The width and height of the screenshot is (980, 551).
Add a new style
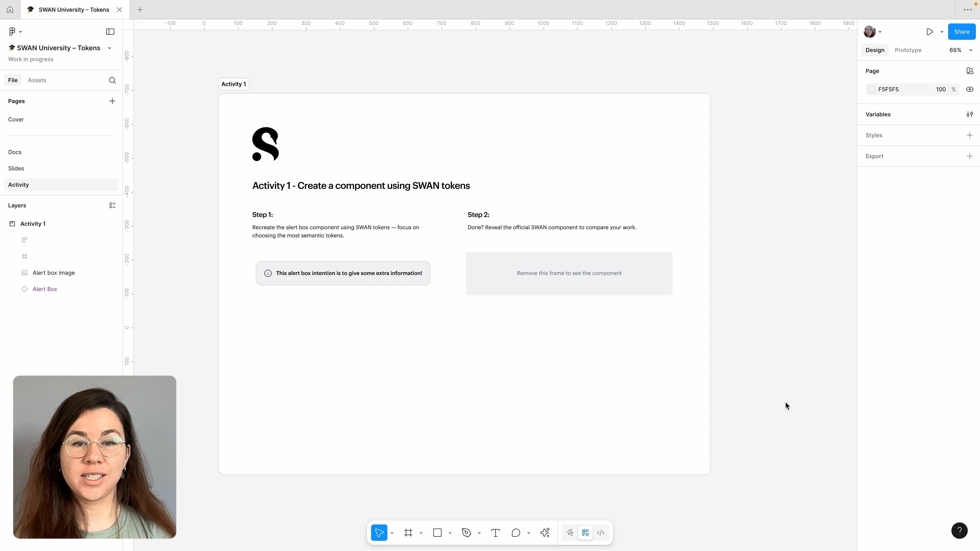click(x=970, y=135)
